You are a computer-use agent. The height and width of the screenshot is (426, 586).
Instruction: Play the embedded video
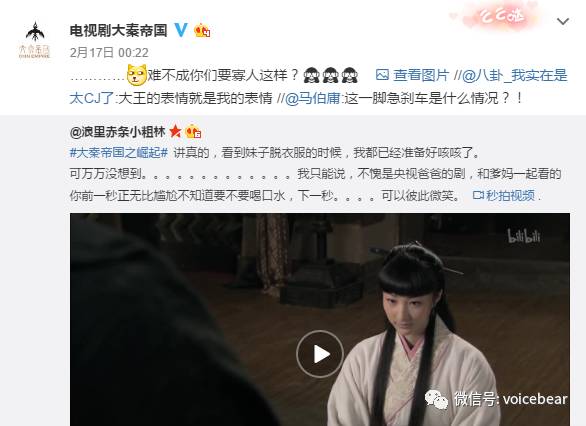[x=320, y=354]
